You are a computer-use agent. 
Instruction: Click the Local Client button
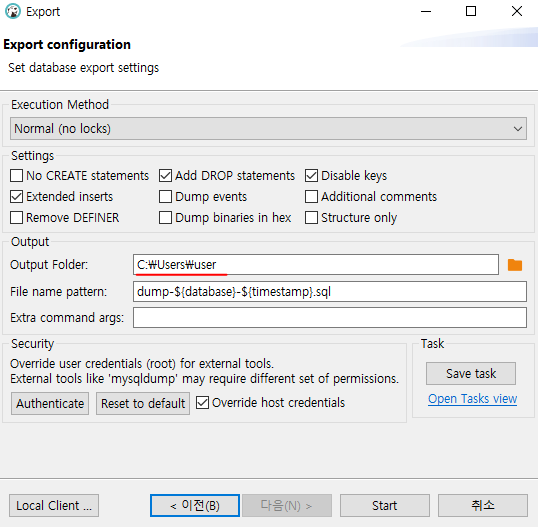click(54, 505)
